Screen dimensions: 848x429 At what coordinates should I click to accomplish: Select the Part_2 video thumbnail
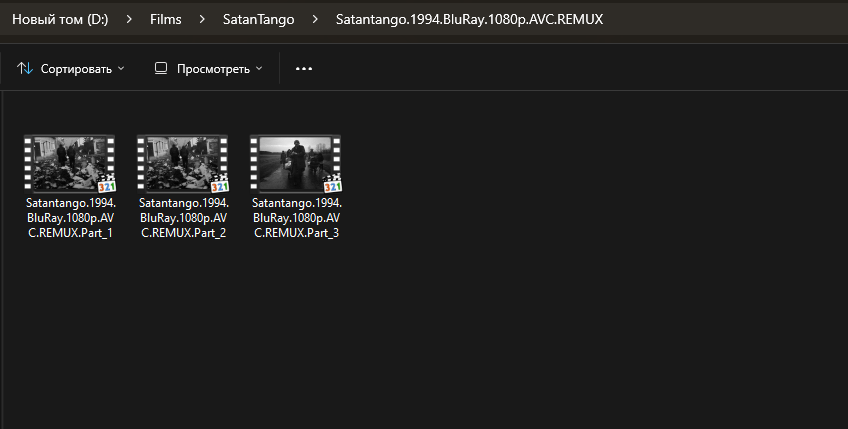coord(183,164)
